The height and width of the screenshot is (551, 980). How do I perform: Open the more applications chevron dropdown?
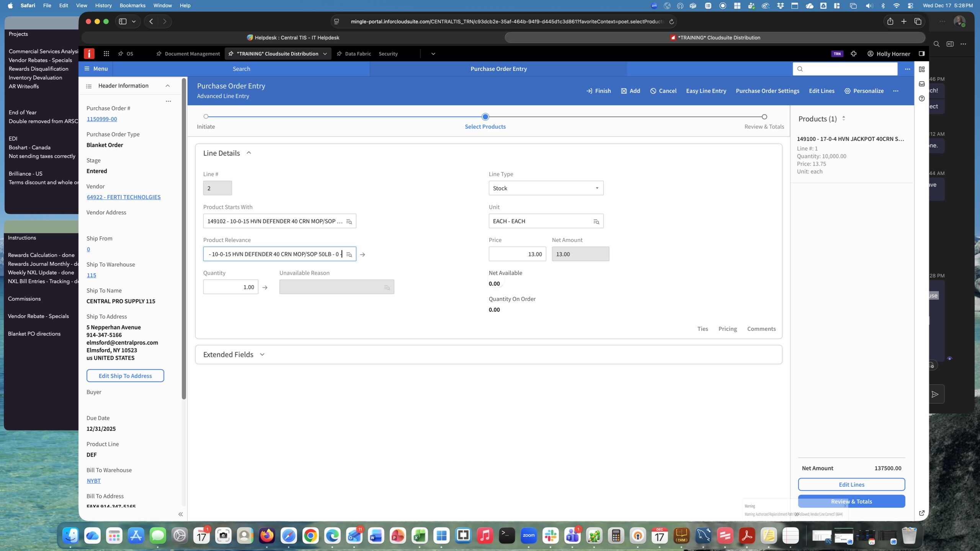tap(433, 54)
